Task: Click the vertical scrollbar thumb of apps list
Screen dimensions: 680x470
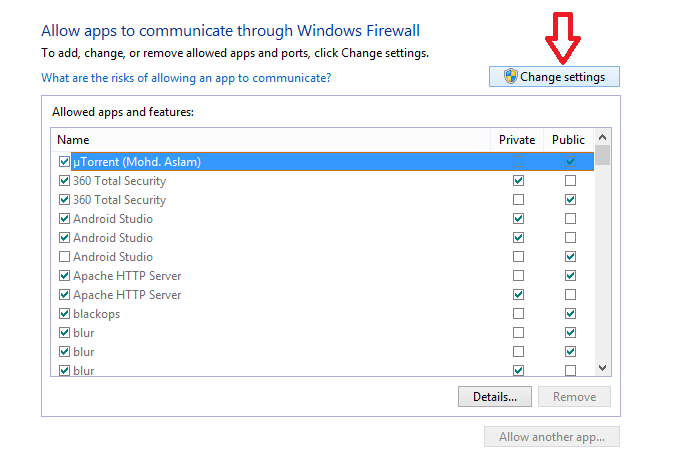Action: (x=602, y=155)
